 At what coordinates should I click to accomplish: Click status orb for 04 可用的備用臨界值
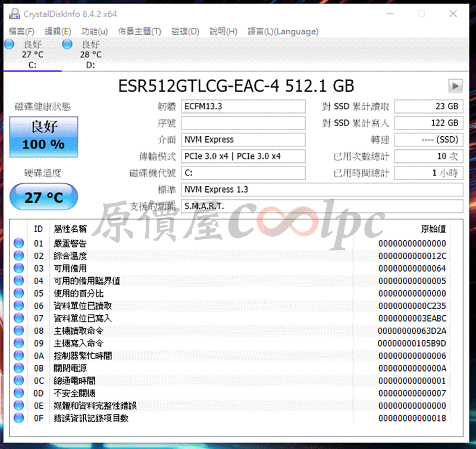point(19,281)
